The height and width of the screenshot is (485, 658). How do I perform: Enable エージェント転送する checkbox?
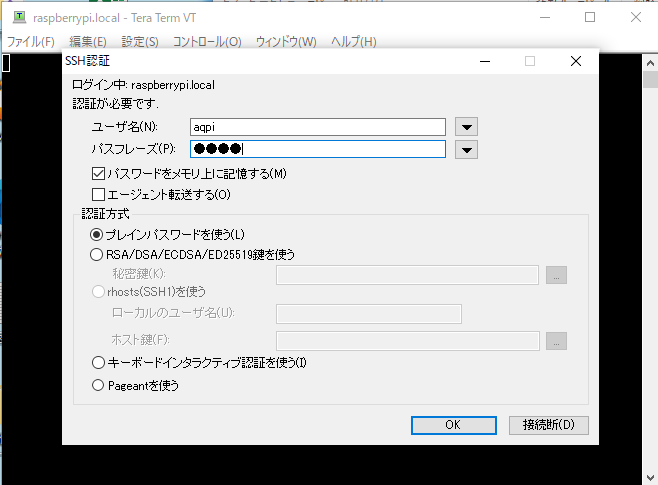pos(98,194)
